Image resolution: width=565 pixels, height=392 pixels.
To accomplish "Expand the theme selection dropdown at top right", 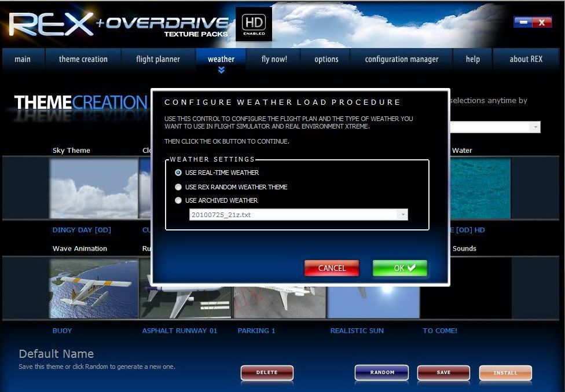I will 535,127.
